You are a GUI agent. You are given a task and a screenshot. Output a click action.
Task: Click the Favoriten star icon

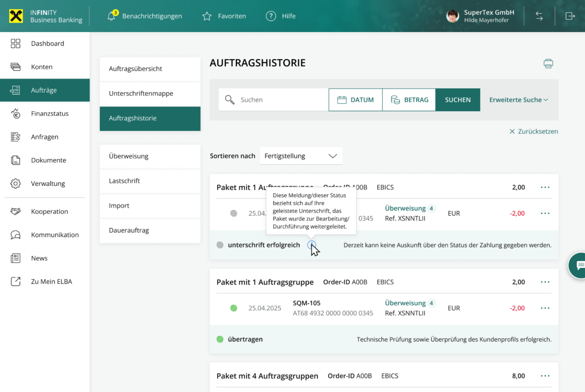pyautogui.click(x=207, y=16)
